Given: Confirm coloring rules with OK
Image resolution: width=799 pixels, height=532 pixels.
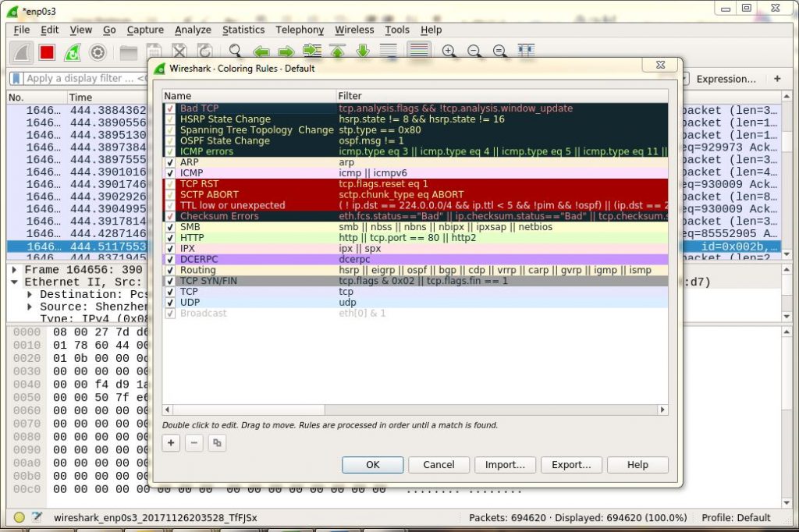Looking at the screenshot, I should tap(372, 464).
